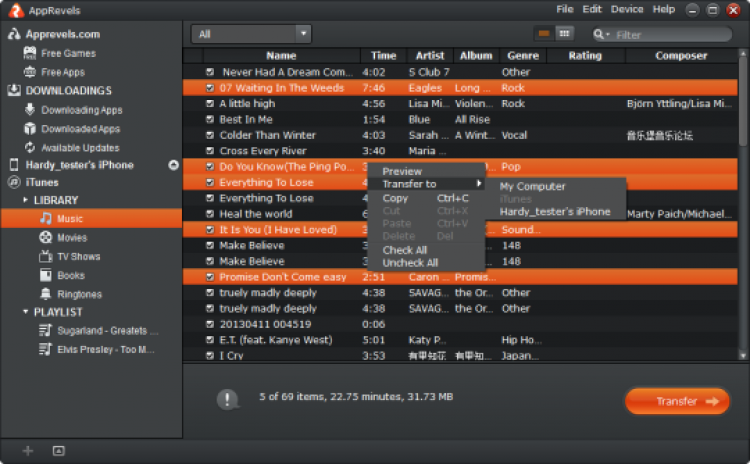
Task: Select My Computer transfer destination
Action: point(555,187)
